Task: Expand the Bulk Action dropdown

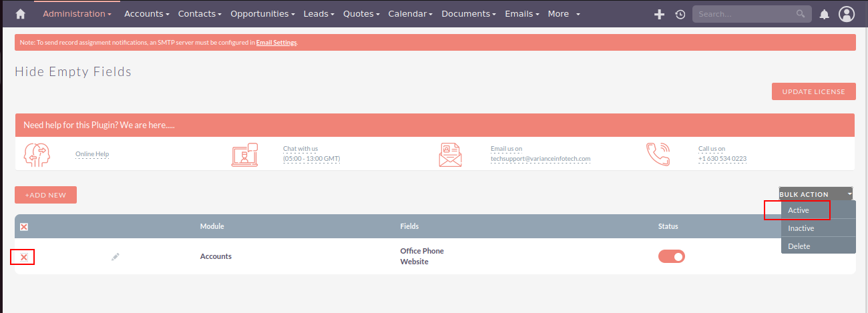Action: pyautogui.click(x=815, y=194)
